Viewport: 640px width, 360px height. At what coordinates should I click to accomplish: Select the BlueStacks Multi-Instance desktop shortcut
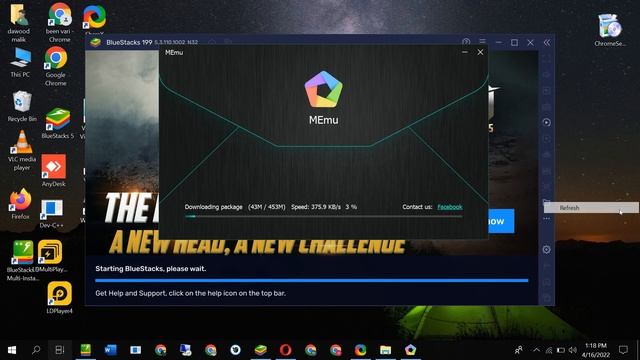point(22,261)
